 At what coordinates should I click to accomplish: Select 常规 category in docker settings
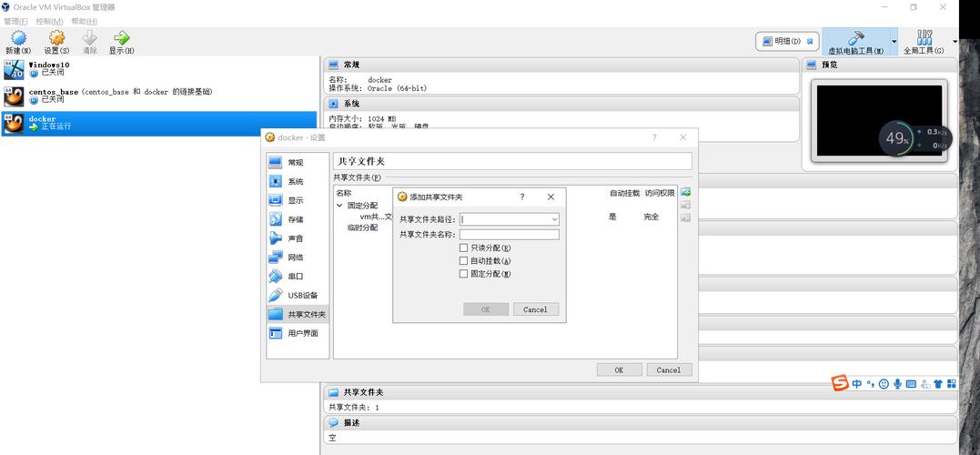click(x=297, y=163)
